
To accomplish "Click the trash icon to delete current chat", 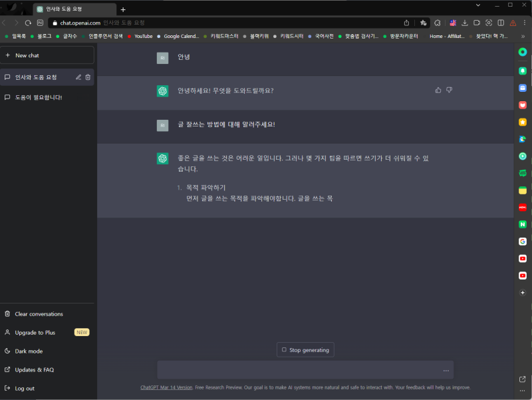I will (87, 77).
